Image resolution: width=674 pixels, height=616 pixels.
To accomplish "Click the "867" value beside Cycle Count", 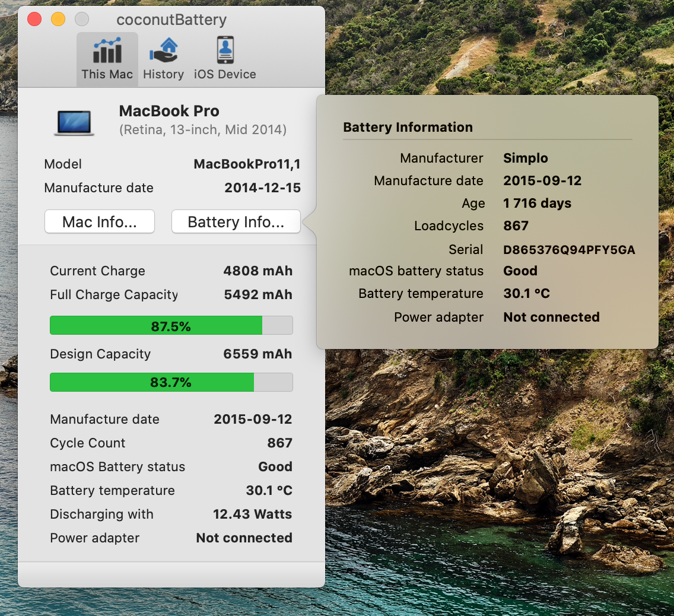I will pos(280,443).
